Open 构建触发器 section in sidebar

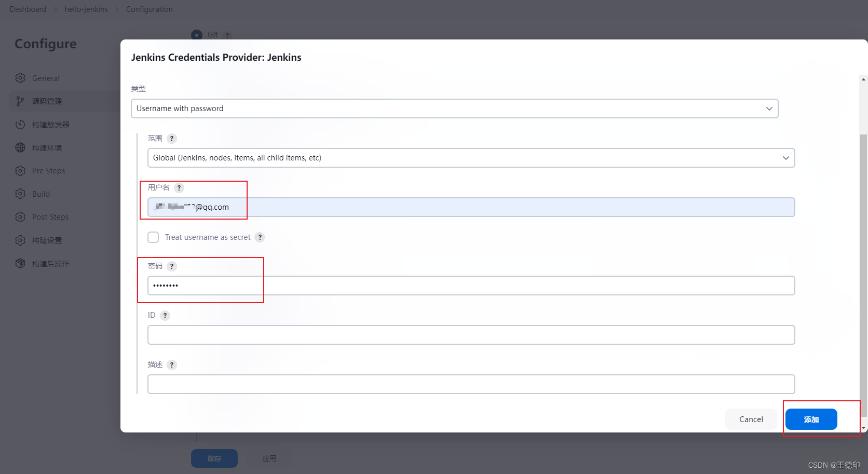[50, 125]
